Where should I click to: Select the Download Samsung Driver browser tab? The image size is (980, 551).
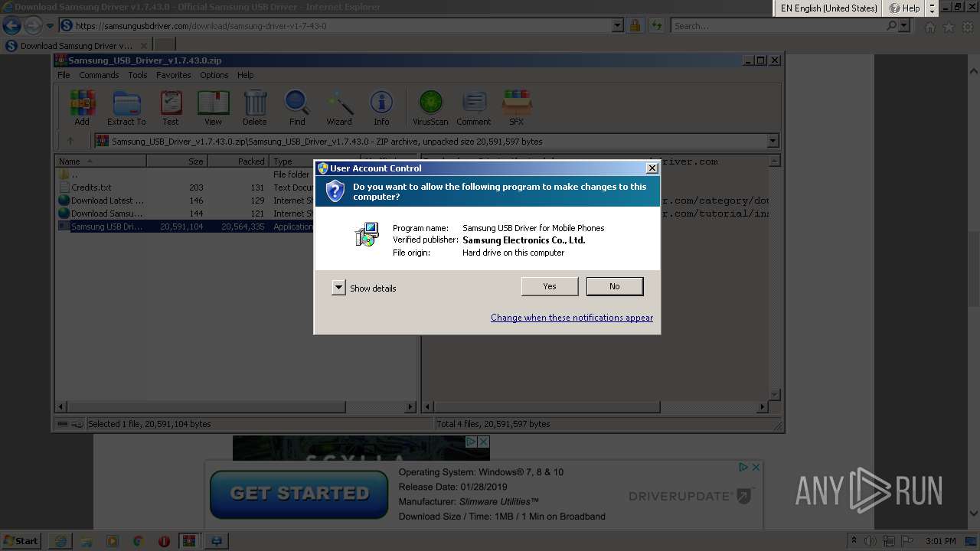click(77, 45)
